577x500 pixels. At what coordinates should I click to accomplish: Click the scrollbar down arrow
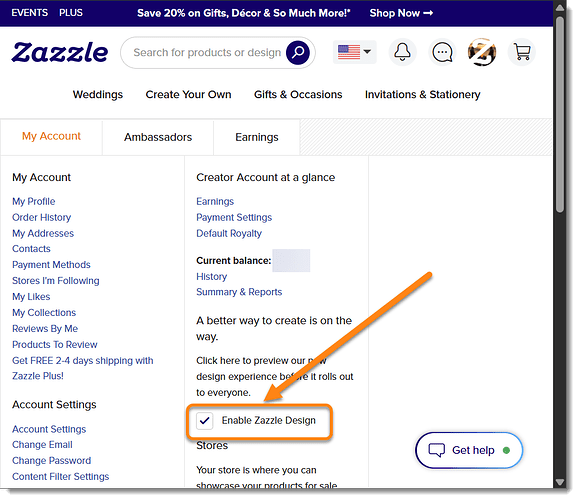tap(560, 482)
